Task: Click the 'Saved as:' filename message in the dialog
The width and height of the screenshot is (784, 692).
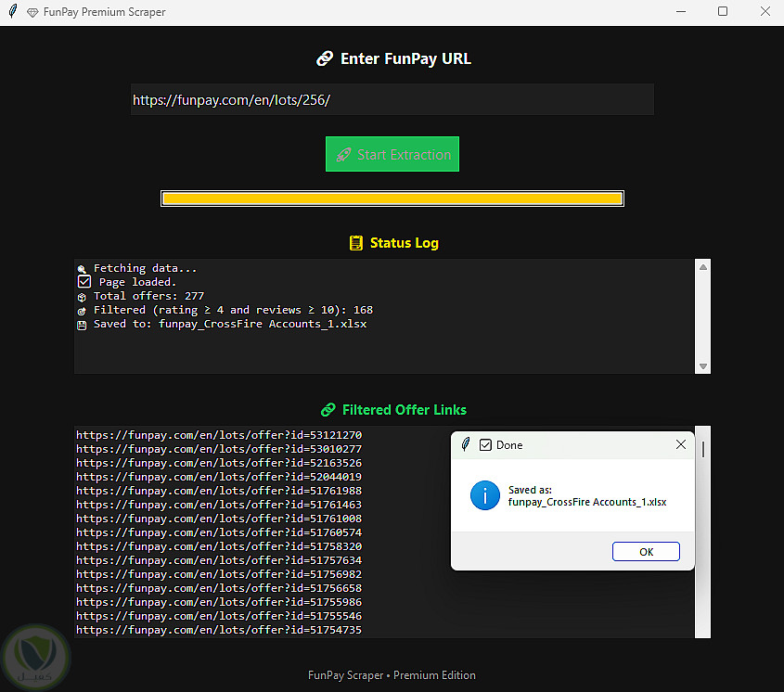Action: [587, 496]
